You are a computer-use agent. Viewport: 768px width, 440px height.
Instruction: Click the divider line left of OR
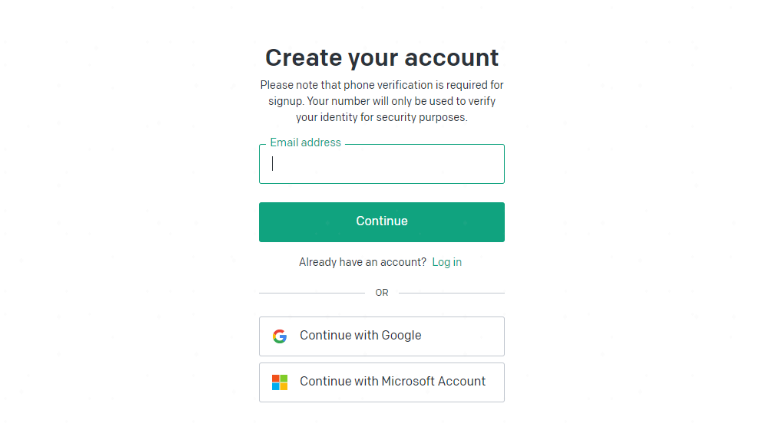[x=312, y=293]
